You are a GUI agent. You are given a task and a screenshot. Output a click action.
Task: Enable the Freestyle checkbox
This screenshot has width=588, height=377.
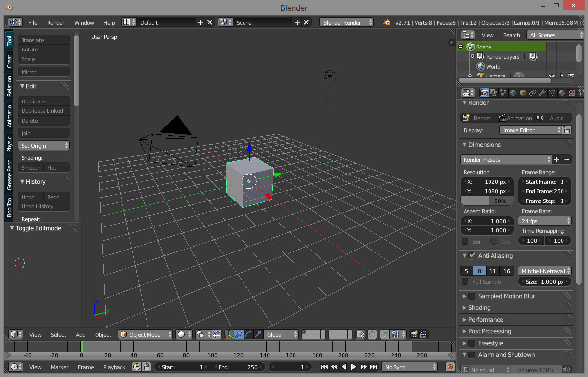coord(472,343)
